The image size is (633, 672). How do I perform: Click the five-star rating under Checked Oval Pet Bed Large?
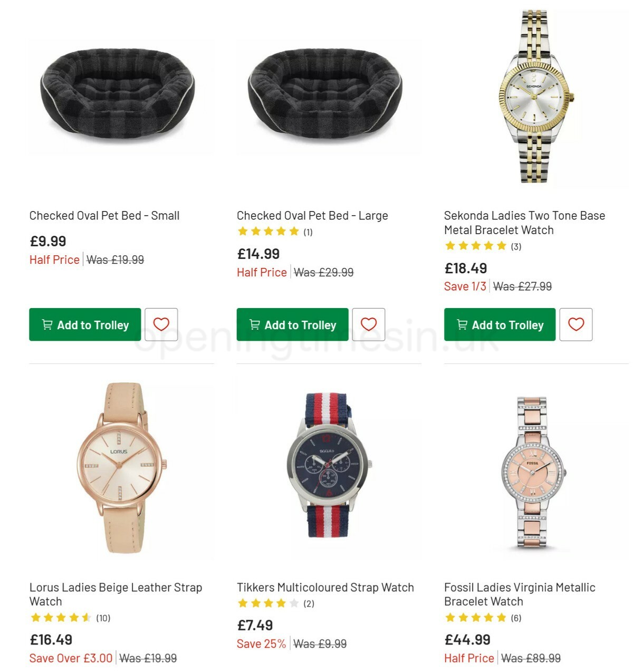point(268,231)
